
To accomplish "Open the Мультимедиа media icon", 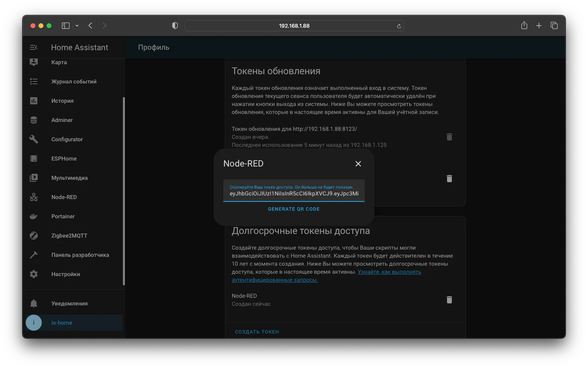I will [34, 178].
